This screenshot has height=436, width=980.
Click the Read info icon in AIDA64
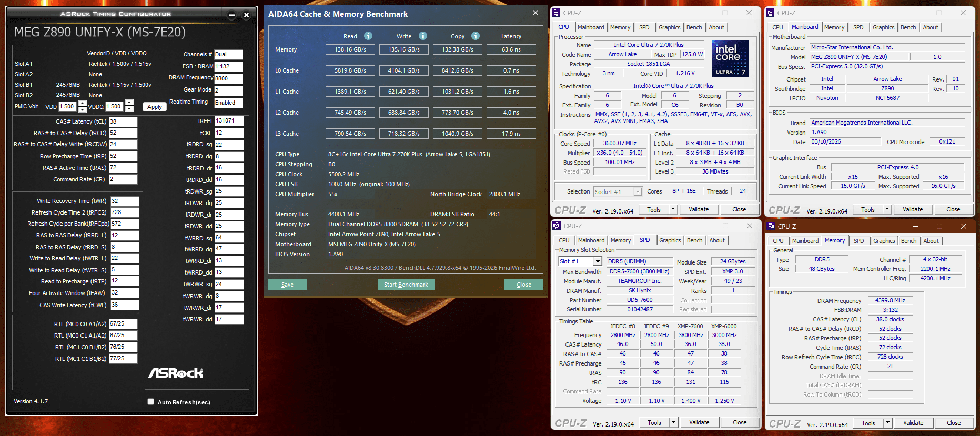coord(368,36)
